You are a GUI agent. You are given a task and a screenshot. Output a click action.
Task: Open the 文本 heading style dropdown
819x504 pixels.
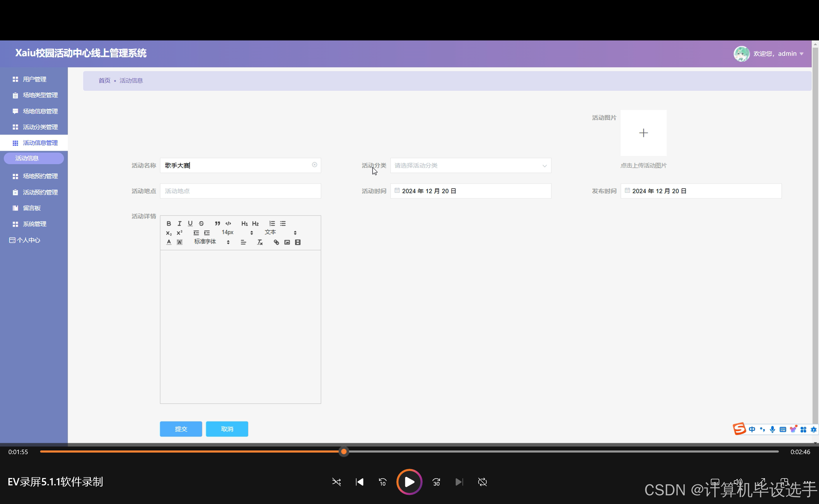click(x=280, y=232)
